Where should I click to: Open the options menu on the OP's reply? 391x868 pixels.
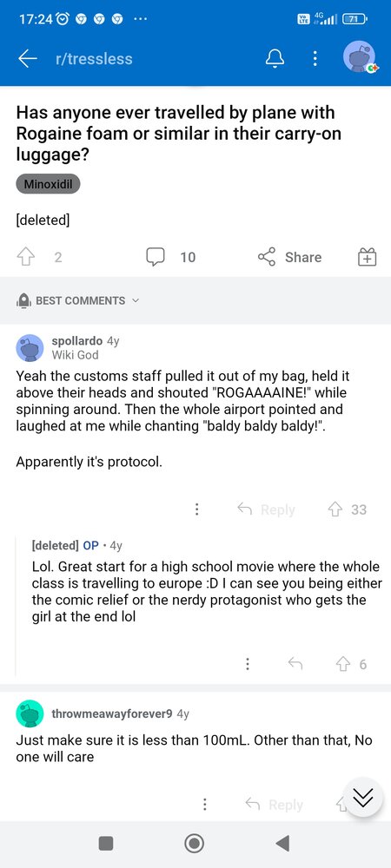tap(248, 664)
